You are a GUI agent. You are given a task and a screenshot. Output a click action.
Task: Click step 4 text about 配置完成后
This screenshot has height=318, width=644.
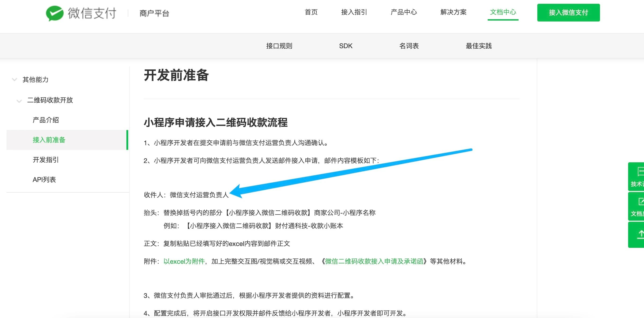click(x=275, y=313)
